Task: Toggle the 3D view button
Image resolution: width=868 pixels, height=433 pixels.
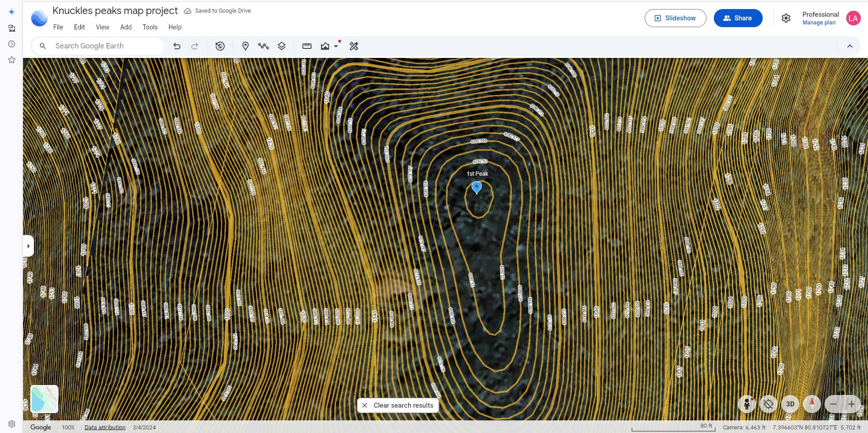Action: pos(790,404)
